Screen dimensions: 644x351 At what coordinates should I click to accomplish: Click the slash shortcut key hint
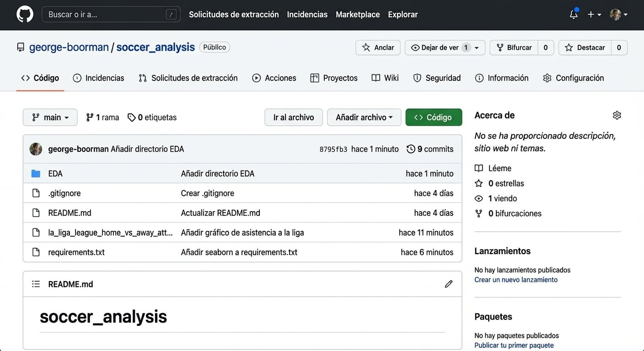[x=171, y=15]
